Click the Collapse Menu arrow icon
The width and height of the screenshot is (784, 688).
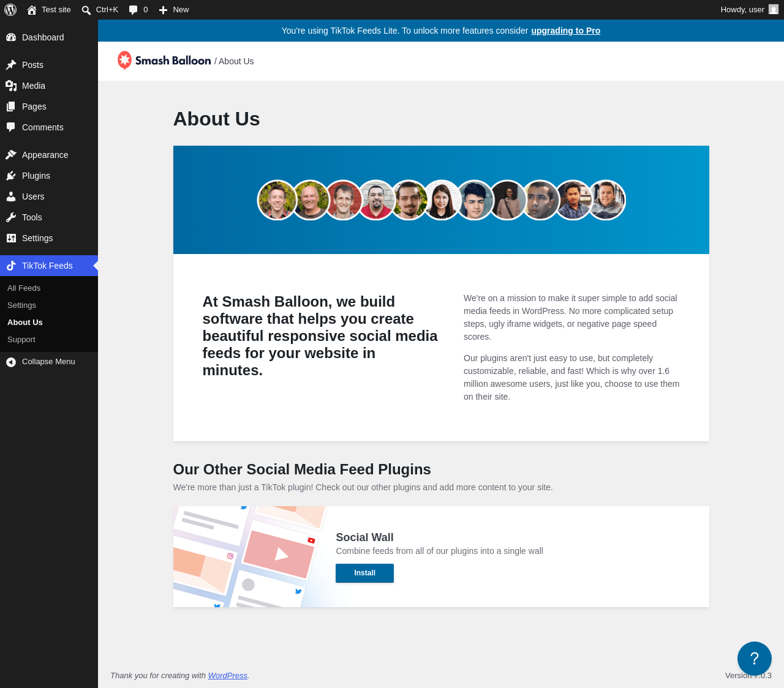tap(11, 362)
